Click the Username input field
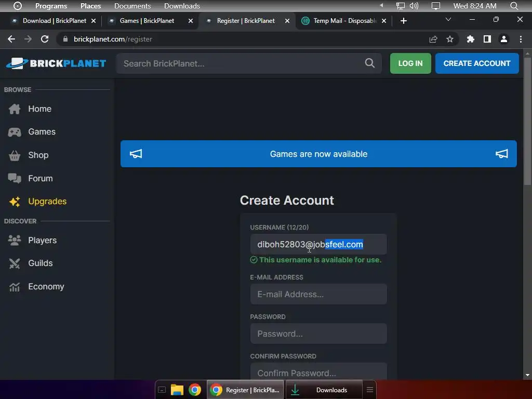532x399 pixels. (318, 244)
